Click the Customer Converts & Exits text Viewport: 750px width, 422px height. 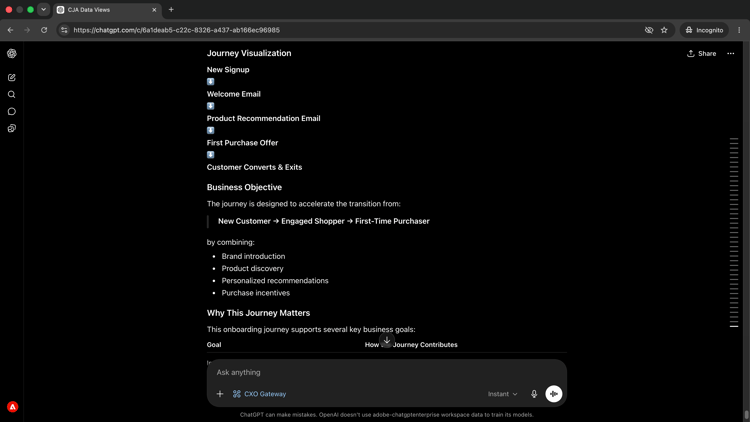pos(254,167)
